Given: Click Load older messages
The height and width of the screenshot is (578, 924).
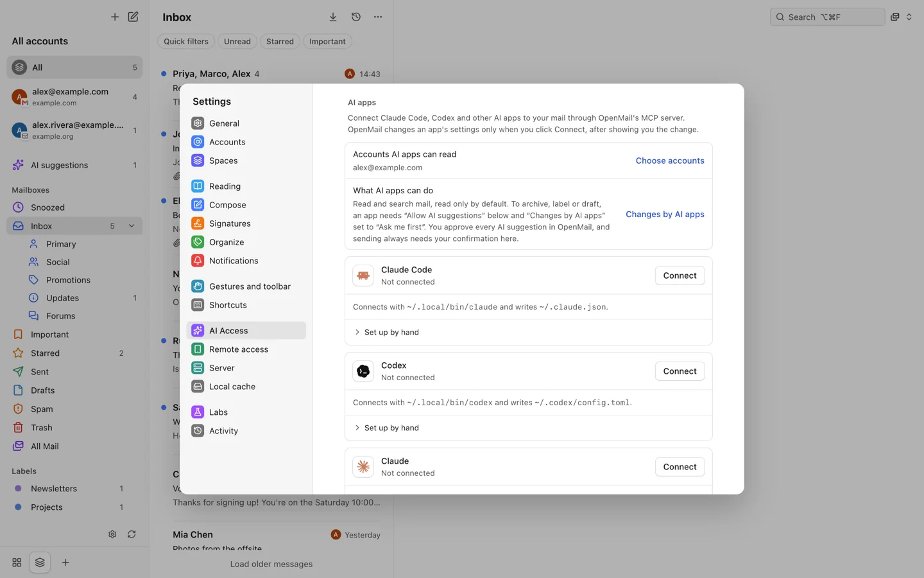Looking at the screenshot, I should point(271,564).
